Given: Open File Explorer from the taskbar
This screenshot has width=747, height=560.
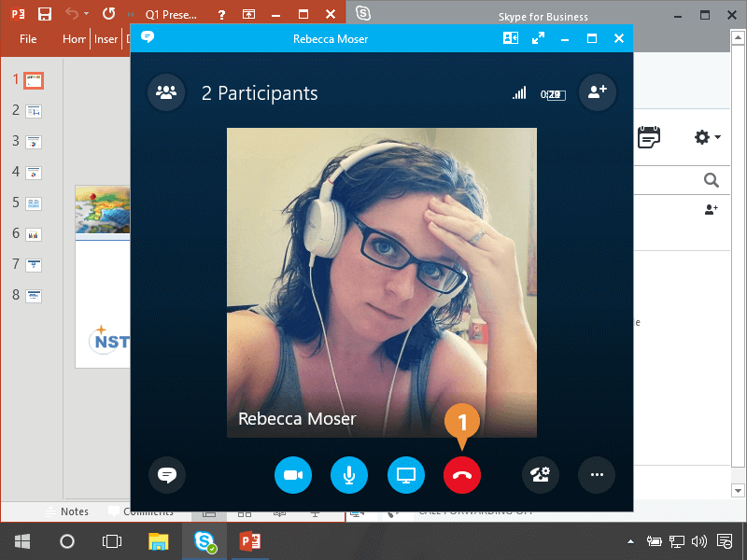Looking at the screenshot, I should (x=158, y=540).
